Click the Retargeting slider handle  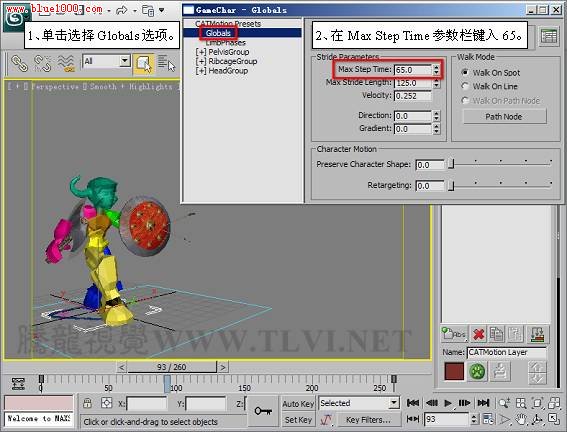point(451,186)
